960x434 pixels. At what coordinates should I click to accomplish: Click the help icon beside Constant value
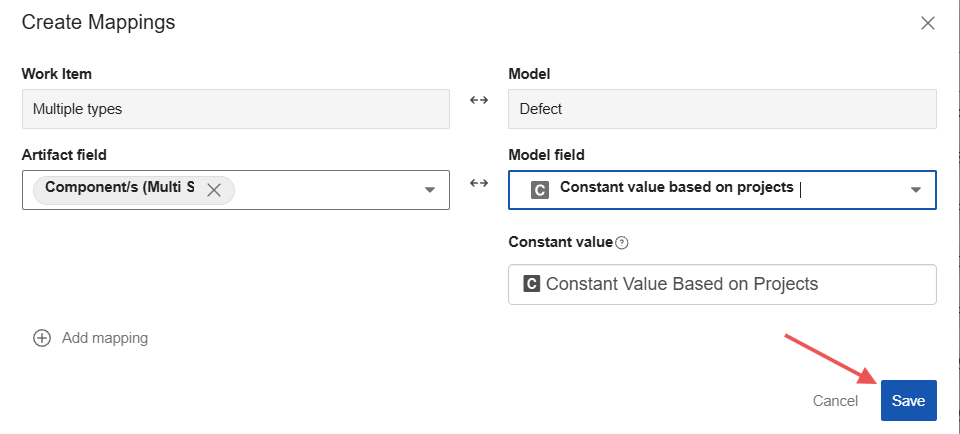(x=622, y=243)
